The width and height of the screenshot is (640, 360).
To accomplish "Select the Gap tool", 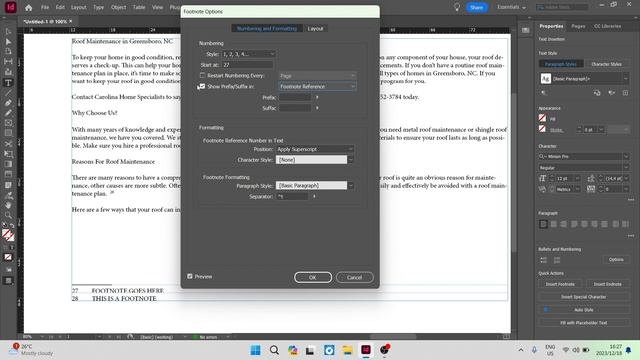I will 8,62.
